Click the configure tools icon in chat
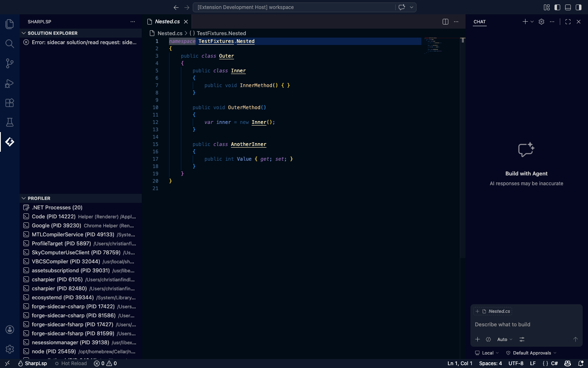 point(522,339)
